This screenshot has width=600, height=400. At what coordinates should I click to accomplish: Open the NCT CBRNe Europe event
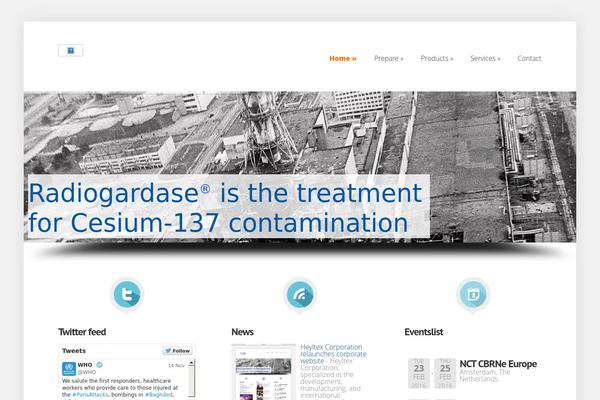[x=498, y=364]
